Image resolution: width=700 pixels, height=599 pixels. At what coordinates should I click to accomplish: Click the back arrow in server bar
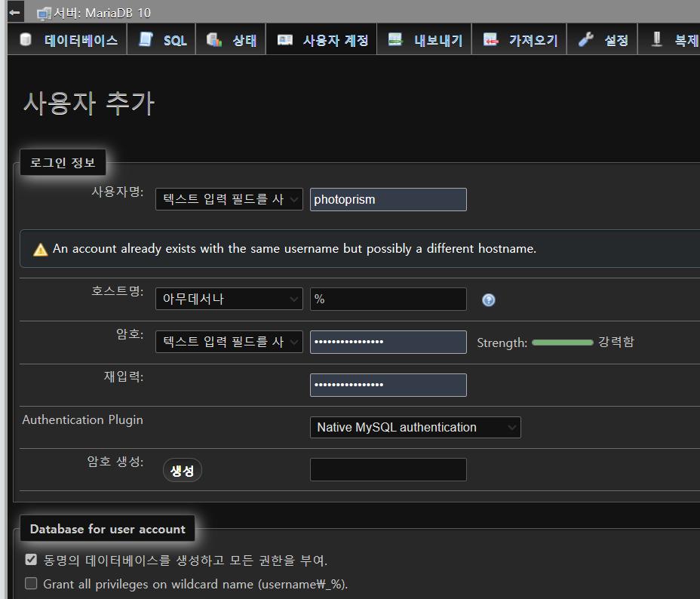14,13
